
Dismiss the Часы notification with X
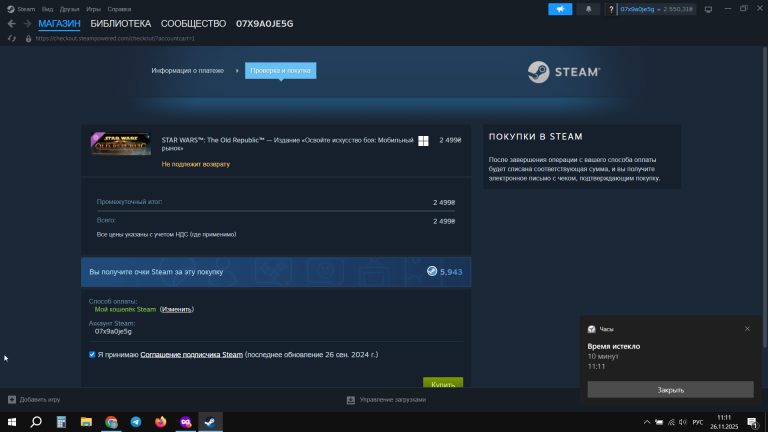pos(747,329)
